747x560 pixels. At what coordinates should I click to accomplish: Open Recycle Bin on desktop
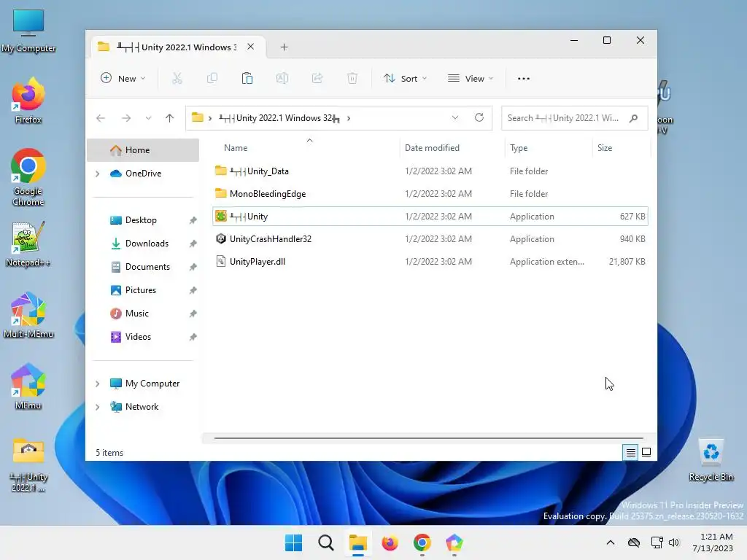coord(711,459)
